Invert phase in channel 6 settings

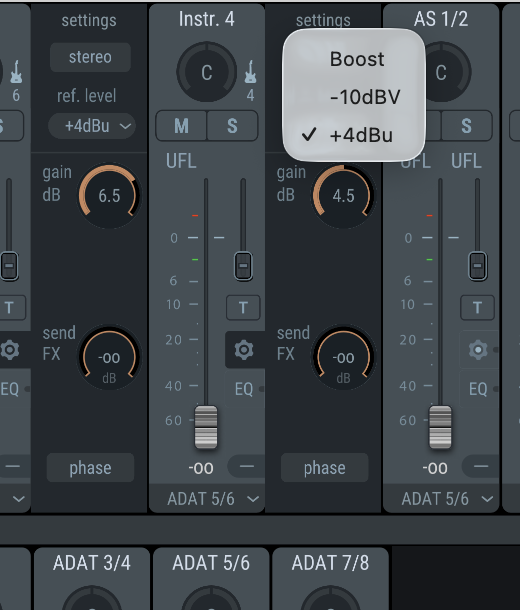(90, 468)
